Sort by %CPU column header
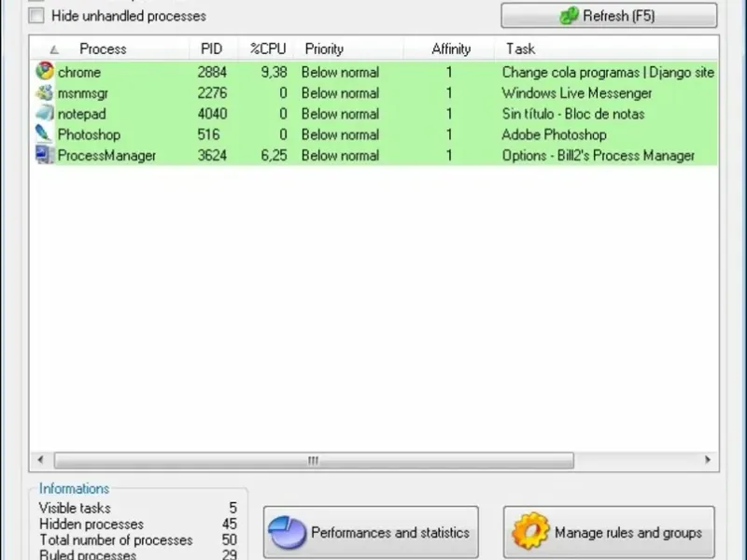Screen dimensions: 747x560 pos(268,49)
